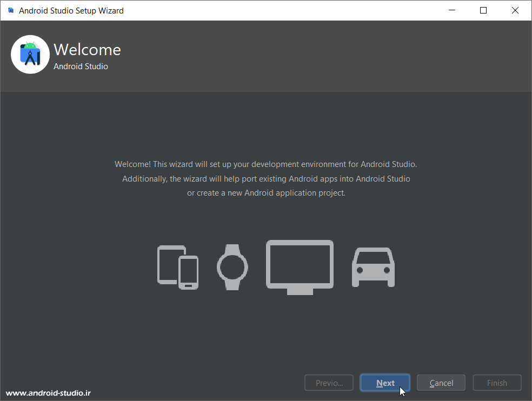Select the car Android Auto icon
Image resolution: width=532 pixels, height=401 pixels.
coord(373,267)
